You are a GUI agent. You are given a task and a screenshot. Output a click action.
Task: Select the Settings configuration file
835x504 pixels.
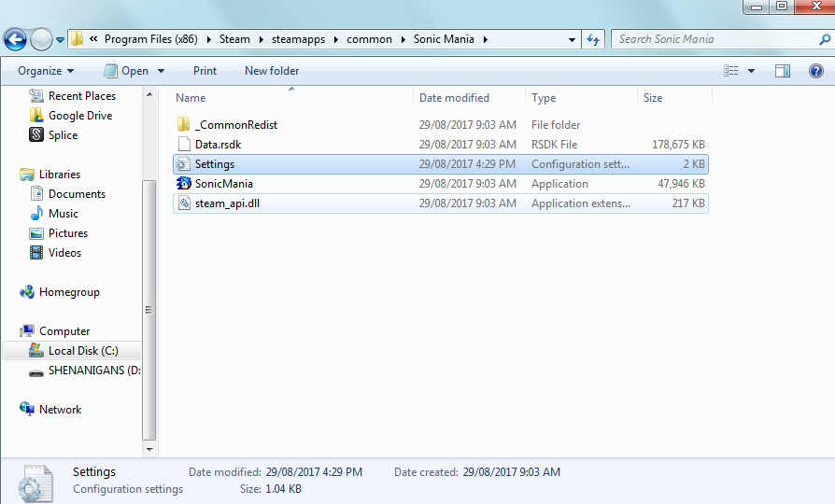(x=441, y=164)
